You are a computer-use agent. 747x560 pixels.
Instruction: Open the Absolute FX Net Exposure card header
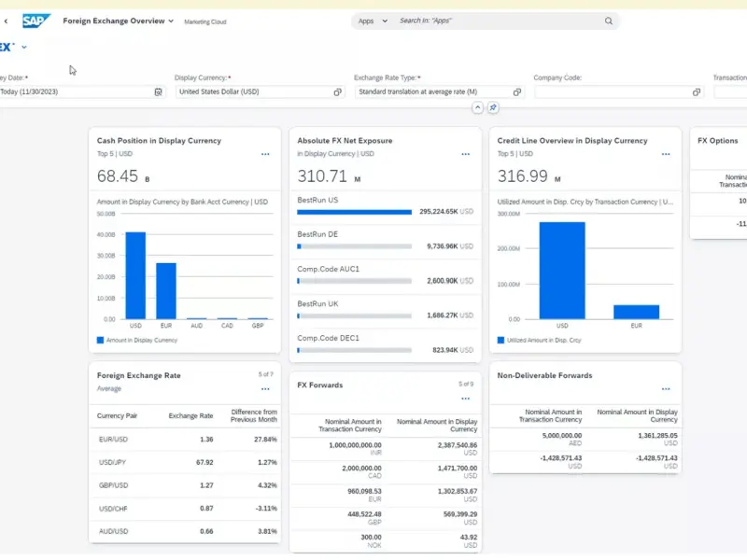tap(345, 141)
